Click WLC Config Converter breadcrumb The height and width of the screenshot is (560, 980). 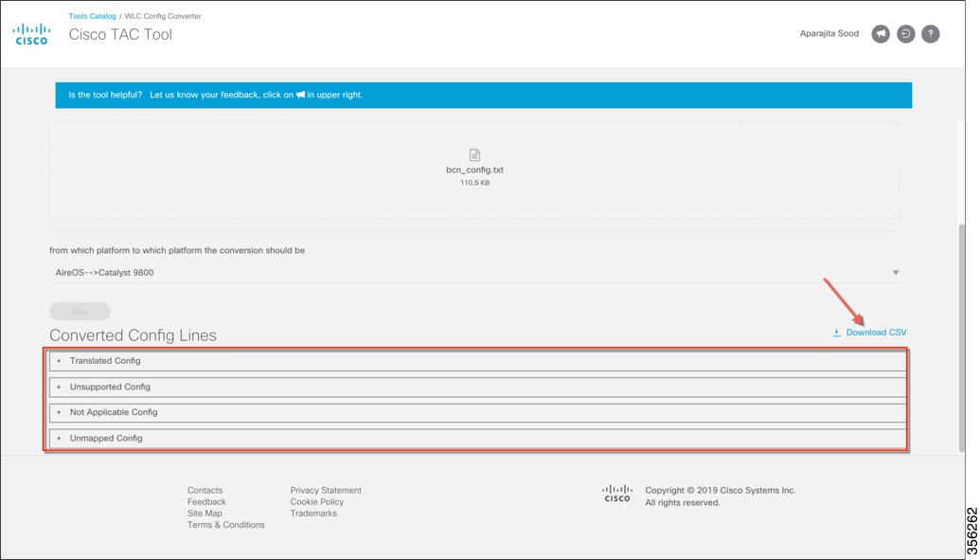pos(163,16)
